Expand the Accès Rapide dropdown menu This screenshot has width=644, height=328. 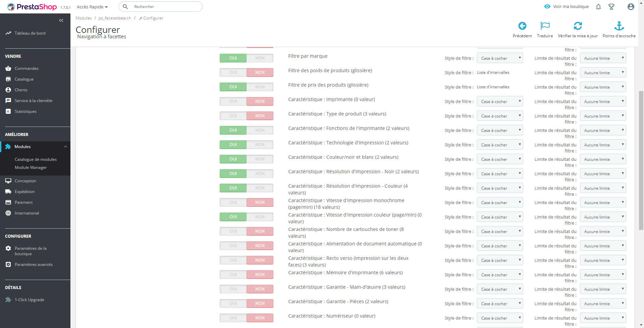(x=92, y=7)
